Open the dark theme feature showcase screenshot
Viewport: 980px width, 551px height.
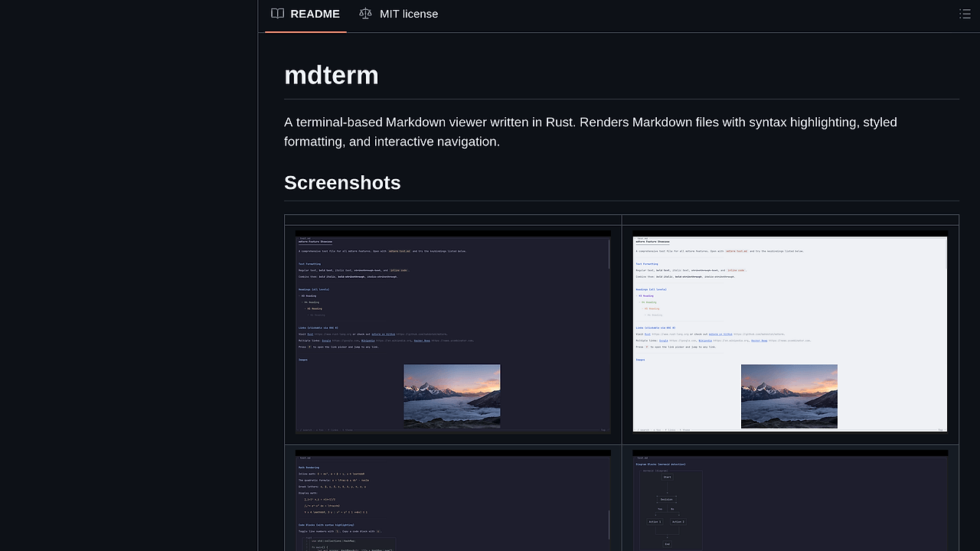453,332
